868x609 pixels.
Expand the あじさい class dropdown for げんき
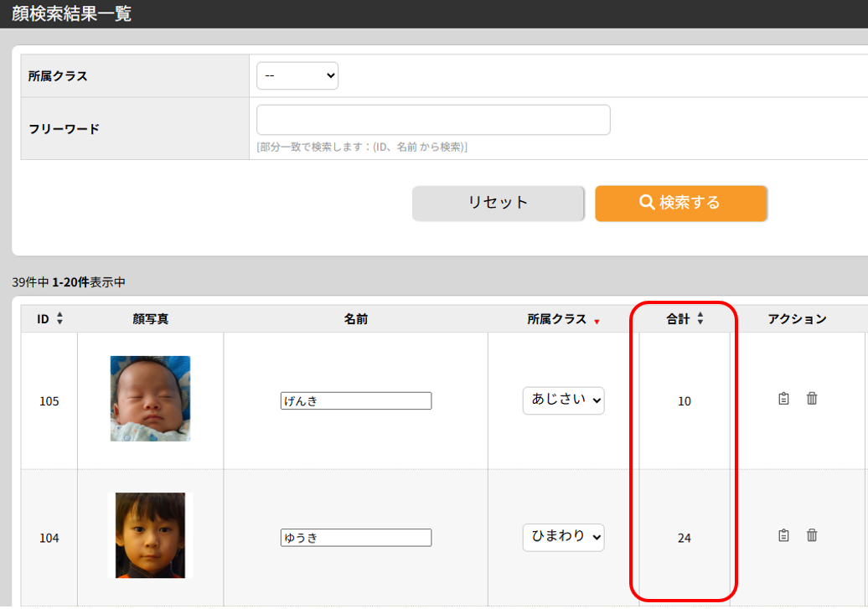point(563,400)
